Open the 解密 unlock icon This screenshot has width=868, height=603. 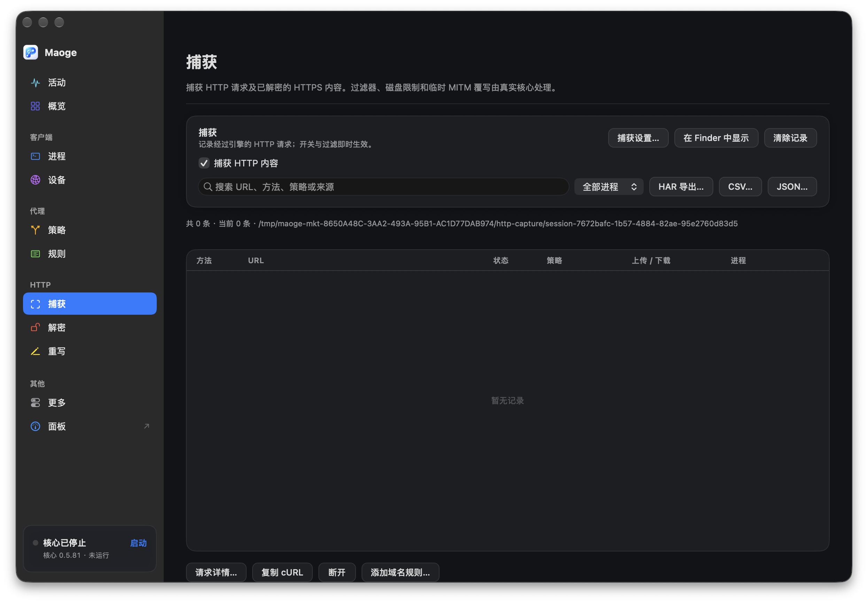coord(35,327)
